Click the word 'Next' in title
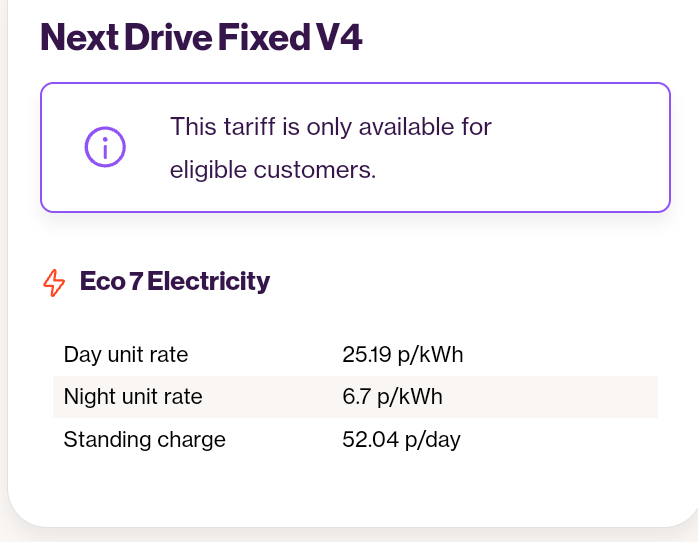 coord(80,37)
